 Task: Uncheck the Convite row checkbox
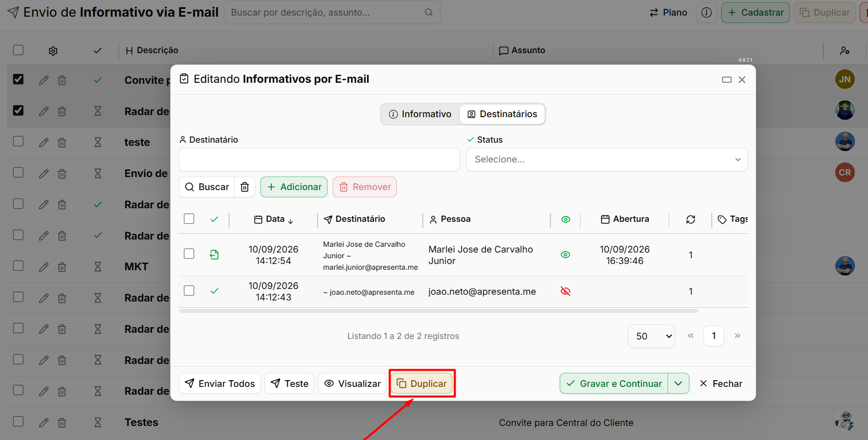[x=18, y=79]
